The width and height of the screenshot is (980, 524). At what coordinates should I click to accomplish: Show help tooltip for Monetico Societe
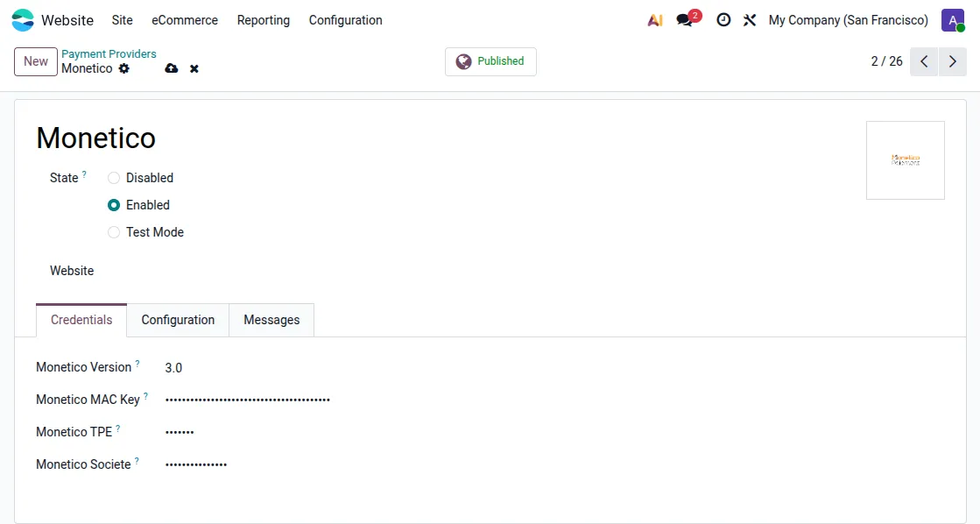(x=137, y=462)
